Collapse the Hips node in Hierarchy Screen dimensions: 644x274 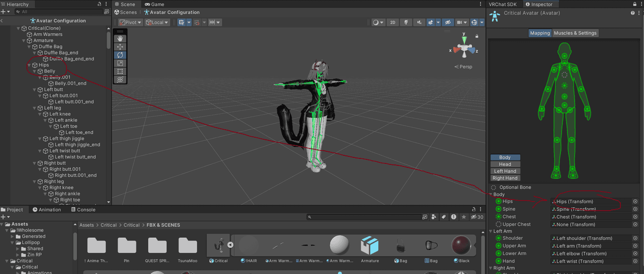(x=29, y=65)
